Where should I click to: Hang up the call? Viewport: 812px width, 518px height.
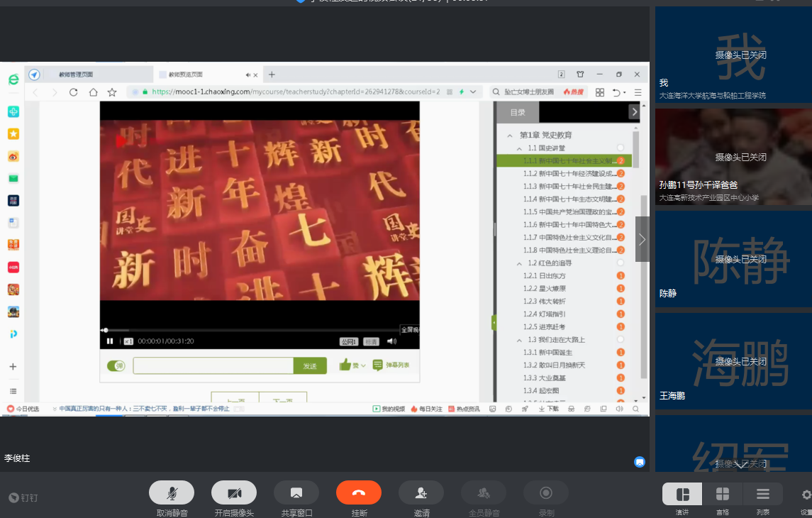(x=358, y=492)
